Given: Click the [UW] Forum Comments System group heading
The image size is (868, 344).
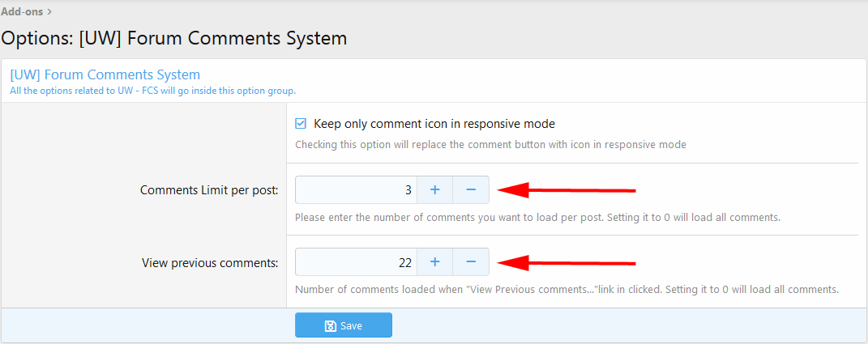Looking at the screenshot, I should coord(105,75).
